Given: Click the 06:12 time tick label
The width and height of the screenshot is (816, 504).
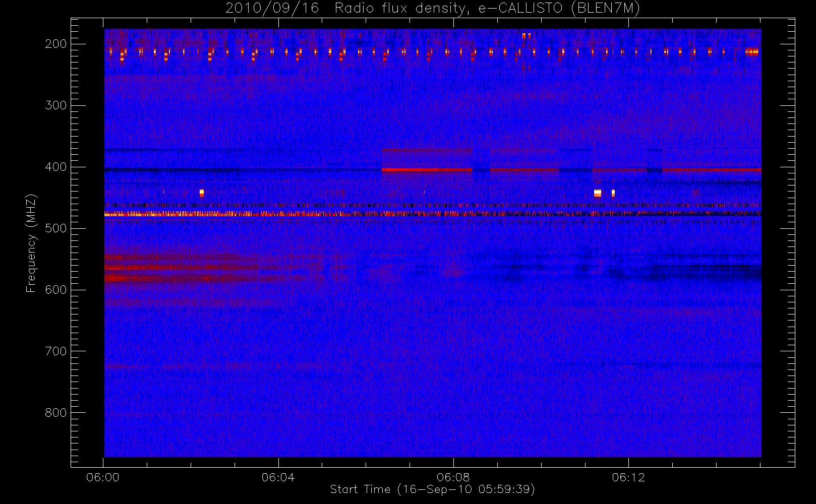Looking at the screenshot, I should coord(628,477).
